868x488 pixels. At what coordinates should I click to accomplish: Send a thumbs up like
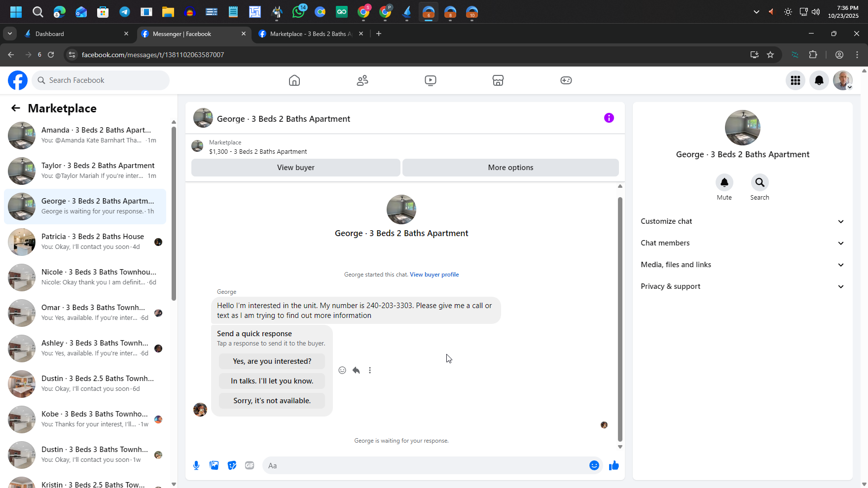[614, 465]
